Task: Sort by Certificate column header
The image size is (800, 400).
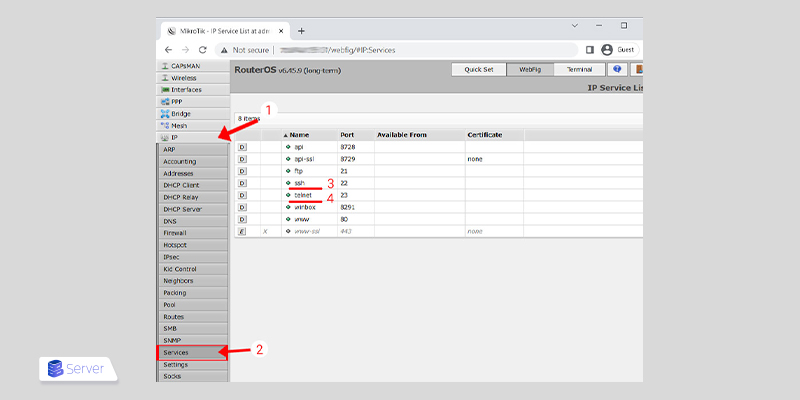Action: click(494, 135)
